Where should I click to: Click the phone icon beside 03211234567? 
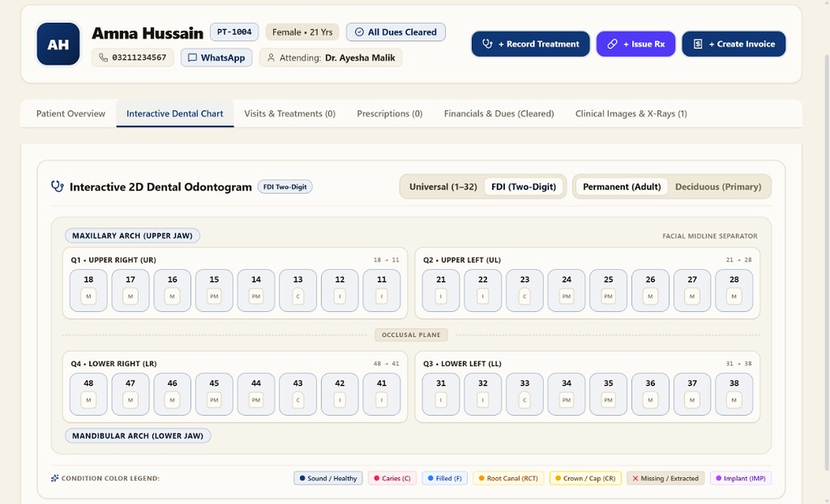(103, 58)
